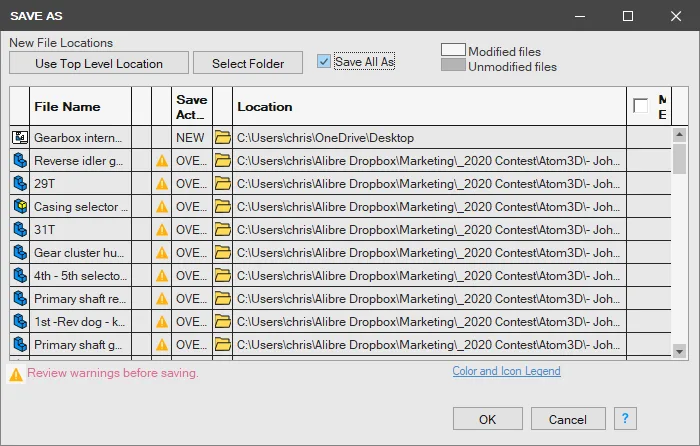This screenshot has height=446, width=700.
Task: Click the assembly icon for Casing selector
Action: (20, 207)
